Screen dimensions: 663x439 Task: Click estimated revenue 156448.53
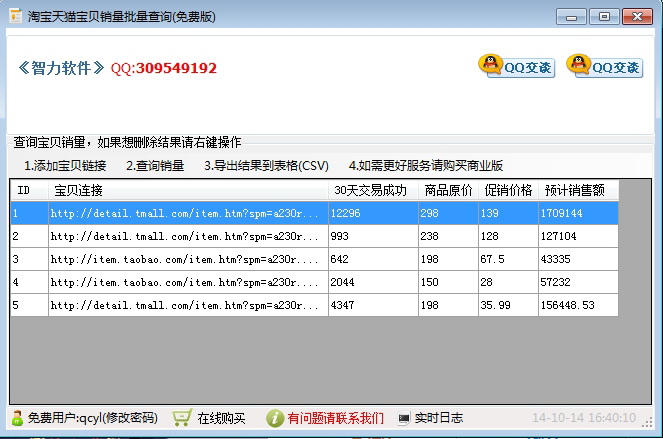point(567,305)
